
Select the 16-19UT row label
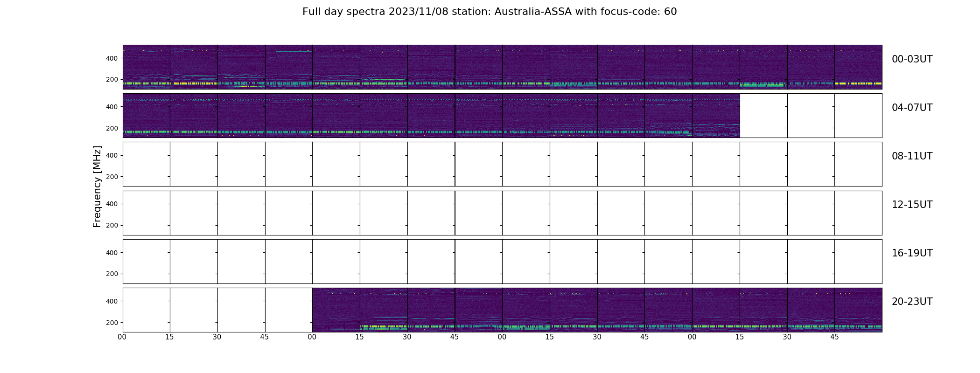[912, 253]
